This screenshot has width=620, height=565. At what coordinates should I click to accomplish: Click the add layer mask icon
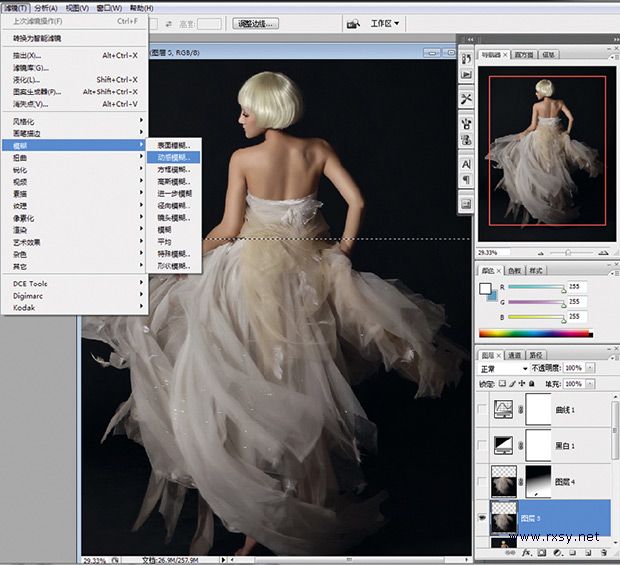tap(542, 553)
